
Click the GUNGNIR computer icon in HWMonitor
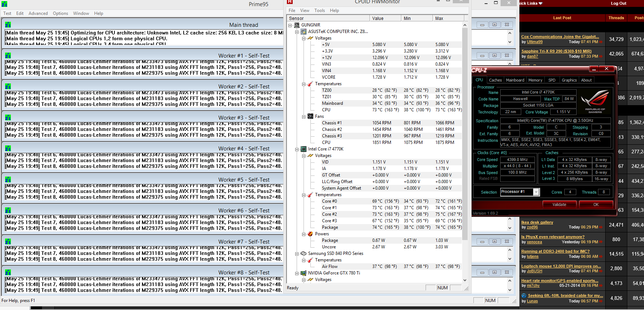[297, 25]
